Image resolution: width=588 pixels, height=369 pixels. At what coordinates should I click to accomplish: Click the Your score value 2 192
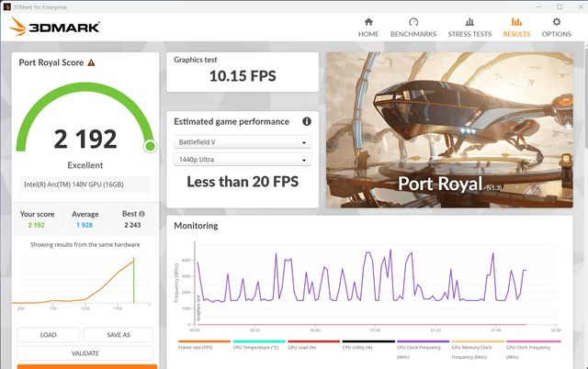pyautogui.click(x=37, y=225)
